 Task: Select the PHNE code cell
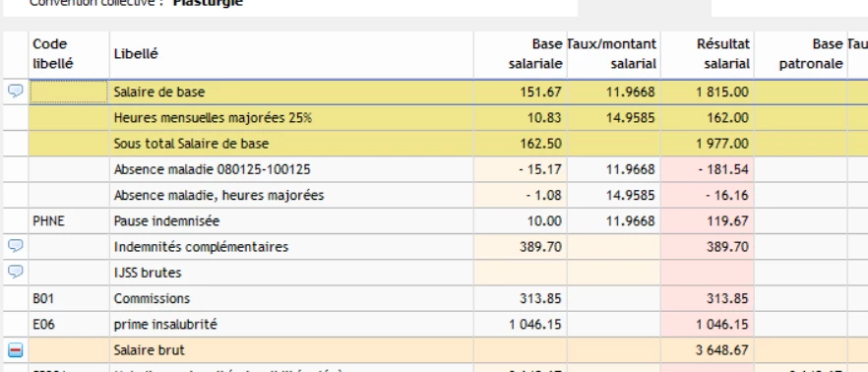click(69, 220)
